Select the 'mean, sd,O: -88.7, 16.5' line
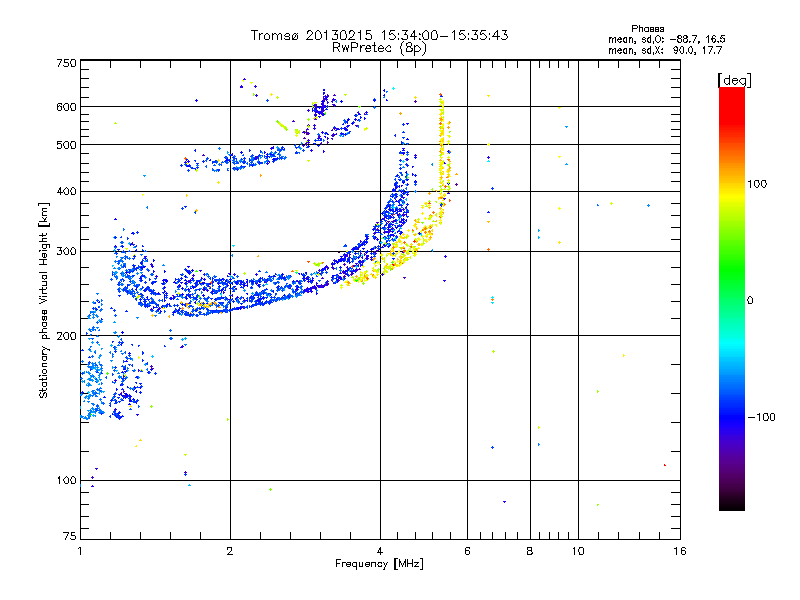 [x=666, y=39]
